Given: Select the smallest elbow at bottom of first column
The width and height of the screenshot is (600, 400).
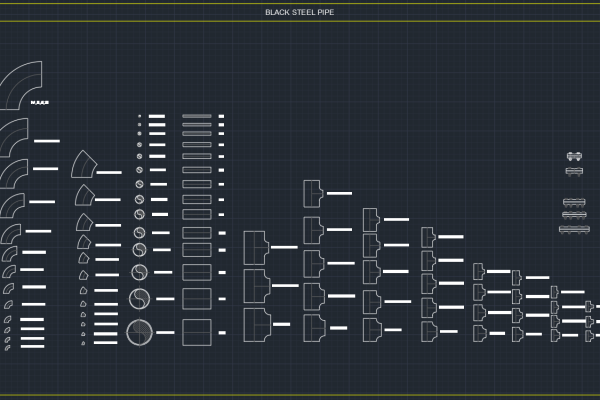Looking at the screenshot, I should pos(7,347).
